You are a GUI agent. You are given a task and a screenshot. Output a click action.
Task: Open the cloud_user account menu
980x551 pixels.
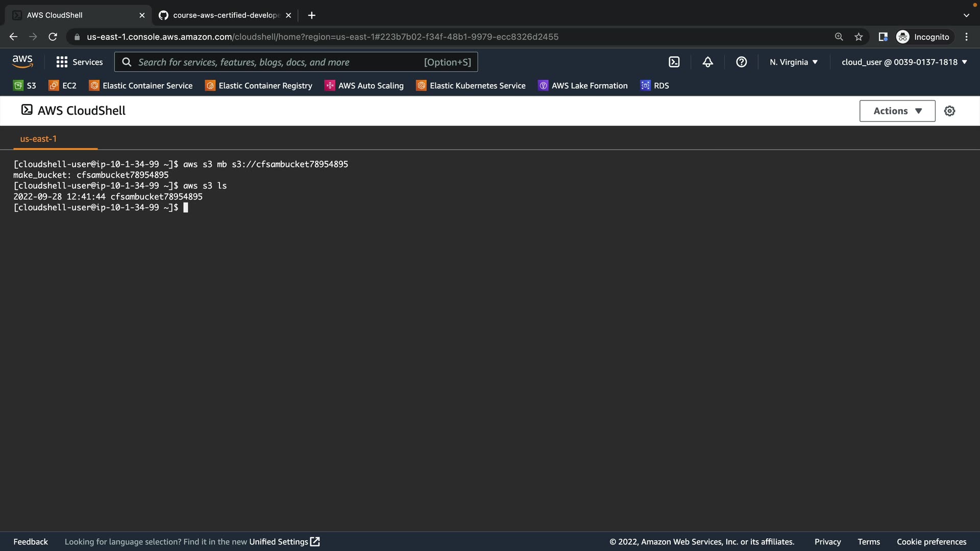904,62
